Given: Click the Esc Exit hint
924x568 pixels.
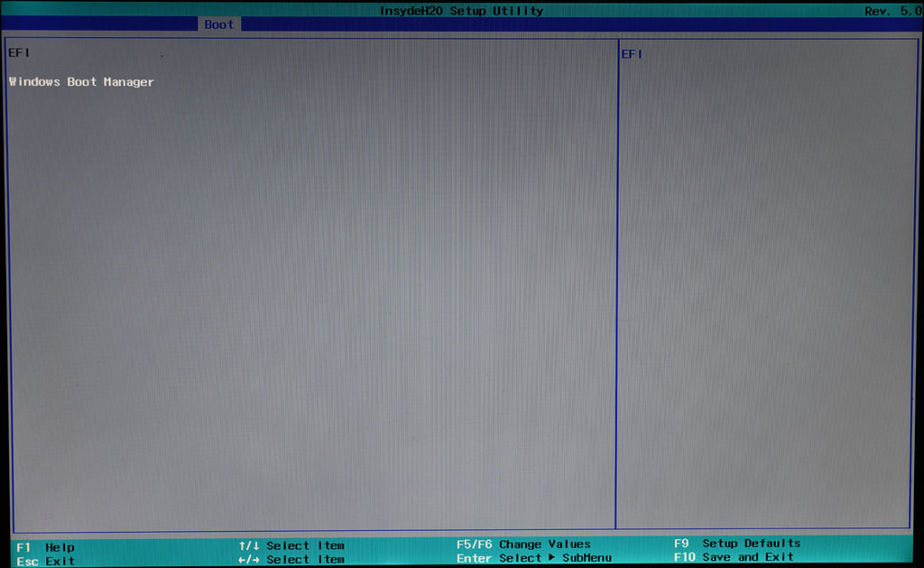Looking at the screenshot, I should coord(45,561).
